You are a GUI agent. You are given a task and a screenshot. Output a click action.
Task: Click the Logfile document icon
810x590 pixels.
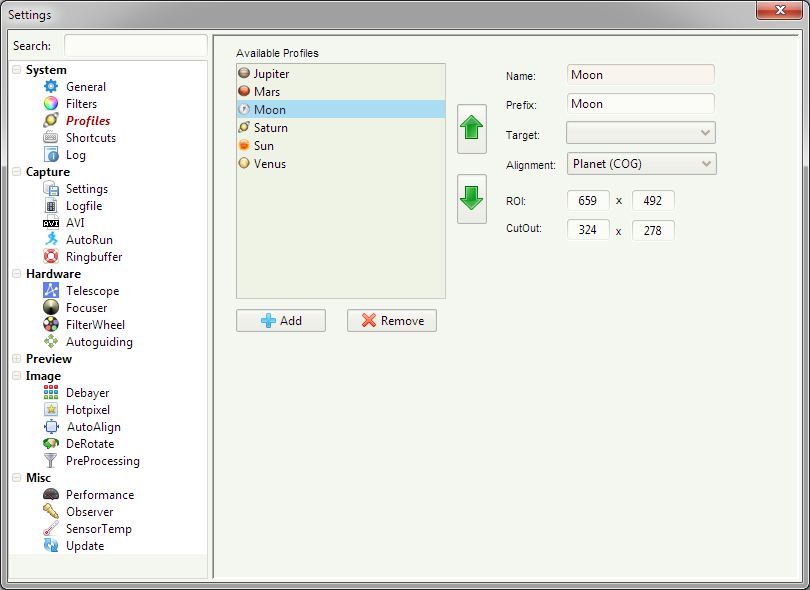51,206
